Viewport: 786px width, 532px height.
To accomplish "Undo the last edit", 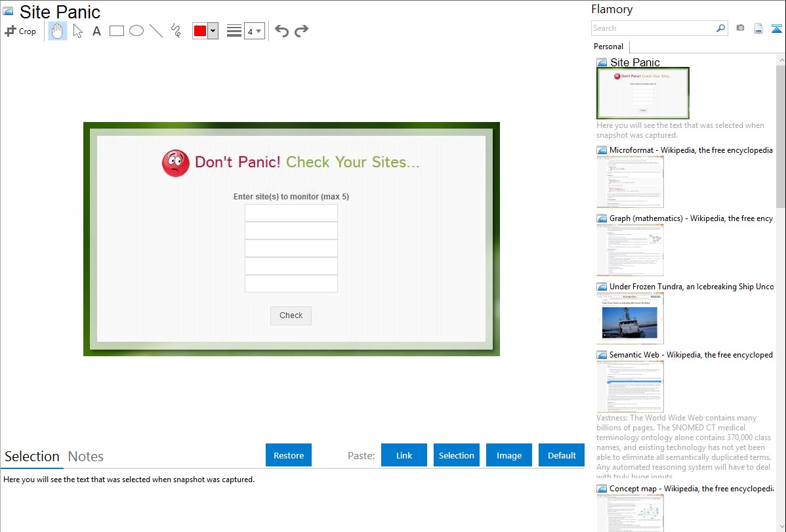I will (281, 31).
